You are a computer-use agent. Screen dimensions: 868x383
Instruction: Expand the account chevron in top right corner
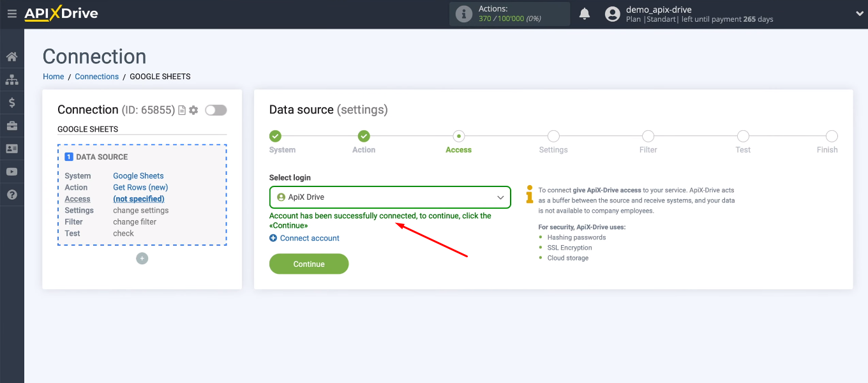pyautogui.click(x=858, y=13)
